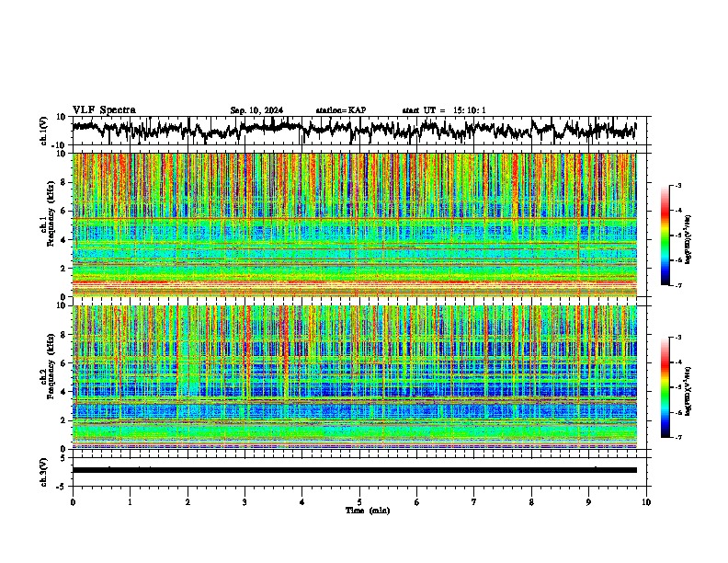This screenshot has height=563, width=728.
Task: Click the "-7" tick on ch.2 colorbar
Action: [x=677, y=438]
